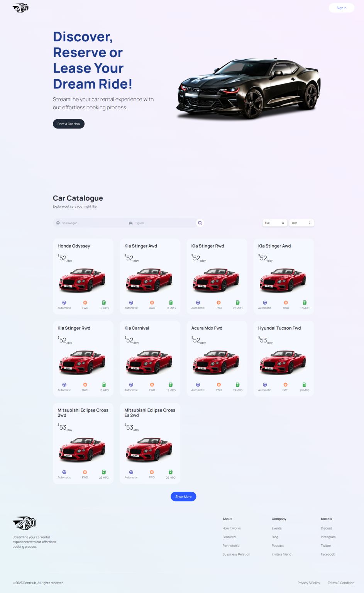Click the car model icon beside Tiguan field
The height and width of the screenshot is (593, 364).
click(131, 223)
